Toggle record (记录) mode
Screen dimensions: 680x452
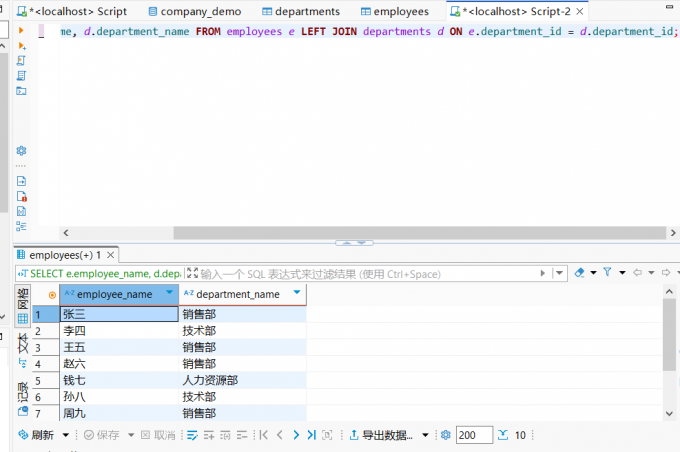pyautogui.click(x=23, y=399)
